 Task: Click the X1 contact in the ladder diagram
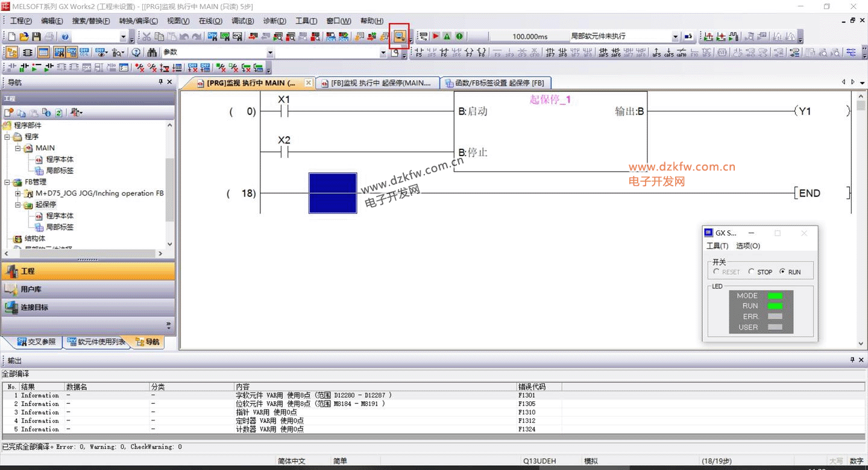point(284,111)
